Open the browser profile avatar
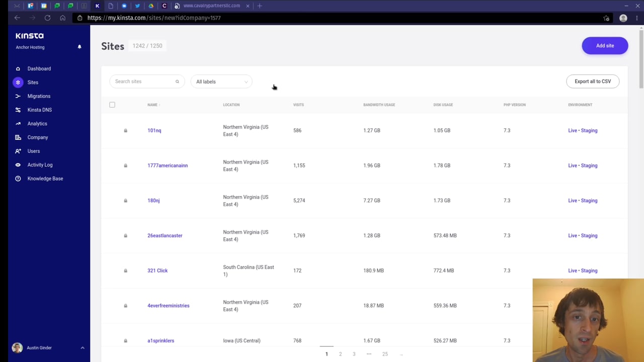644x362 pixels. click(623, 18)
